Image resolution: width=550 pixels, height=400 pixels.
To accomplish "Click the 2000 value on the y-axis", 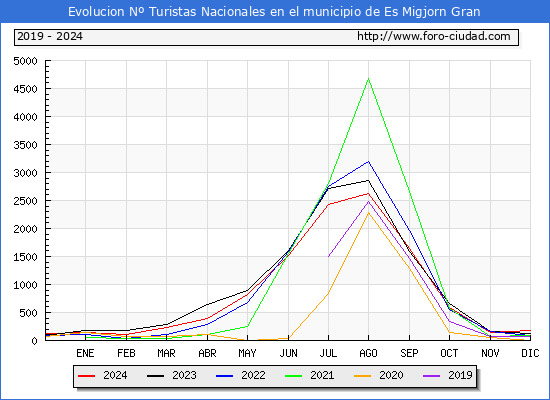I will (25, 229).
